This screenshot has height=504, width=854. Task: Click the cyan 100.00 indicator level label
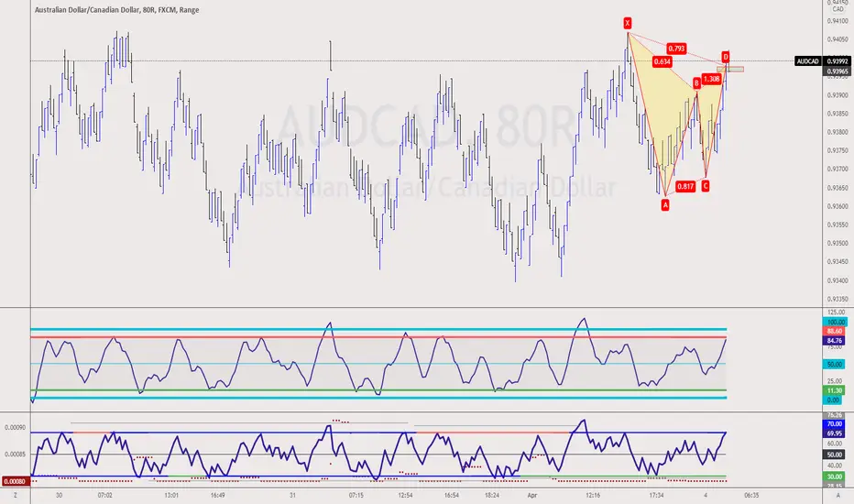836,322
